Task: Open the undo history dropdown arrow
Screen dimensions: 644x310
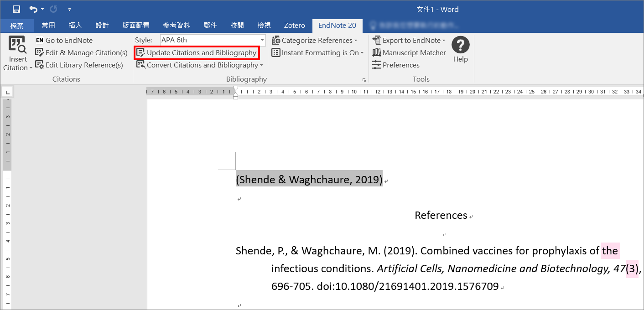Action: (x=42, y=9)
